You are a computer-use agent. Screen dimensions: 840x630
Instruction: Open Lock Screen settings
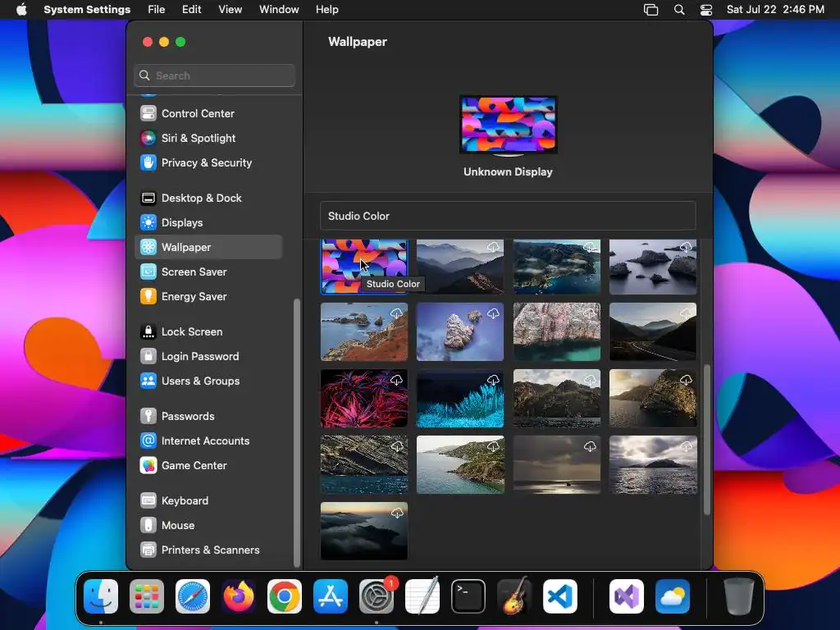coord(208,332)
